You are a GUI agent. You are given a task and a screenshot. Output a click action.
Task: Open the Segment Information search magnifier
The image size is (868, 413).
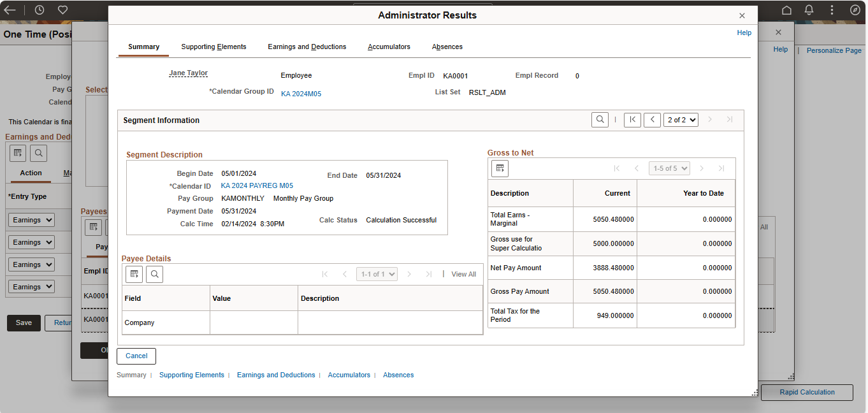[600, 119]
